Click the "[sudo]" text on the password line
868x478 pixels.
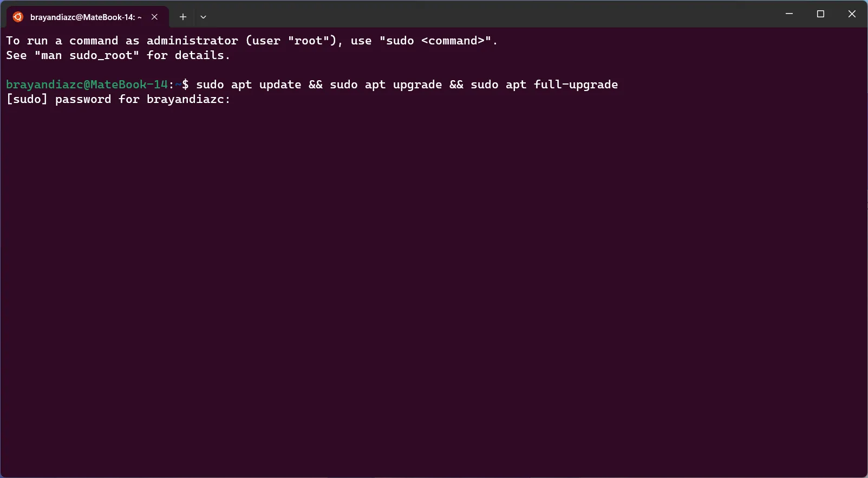pyautogui.click(x=27, y=99)
